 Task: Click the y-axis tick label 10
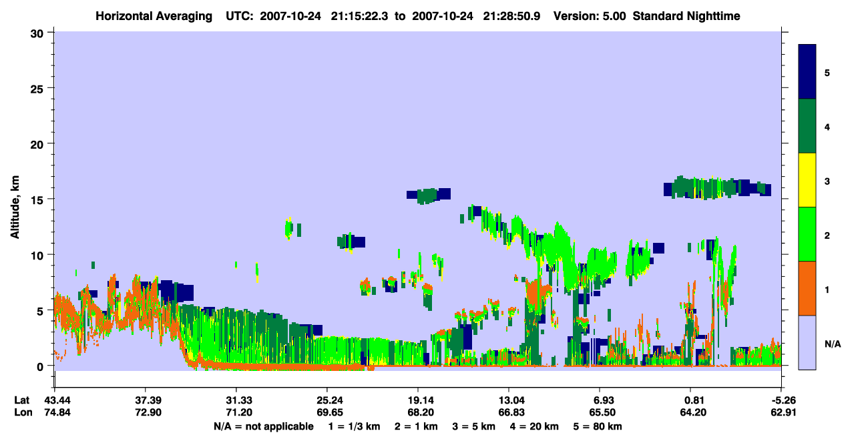[38, 255]
